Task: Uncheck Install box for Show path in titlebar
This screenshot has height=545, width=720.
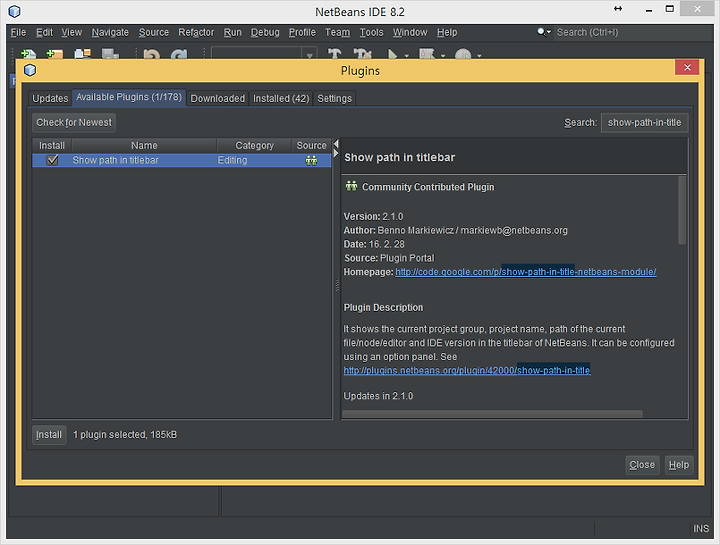Action: [x=52, y=160]
